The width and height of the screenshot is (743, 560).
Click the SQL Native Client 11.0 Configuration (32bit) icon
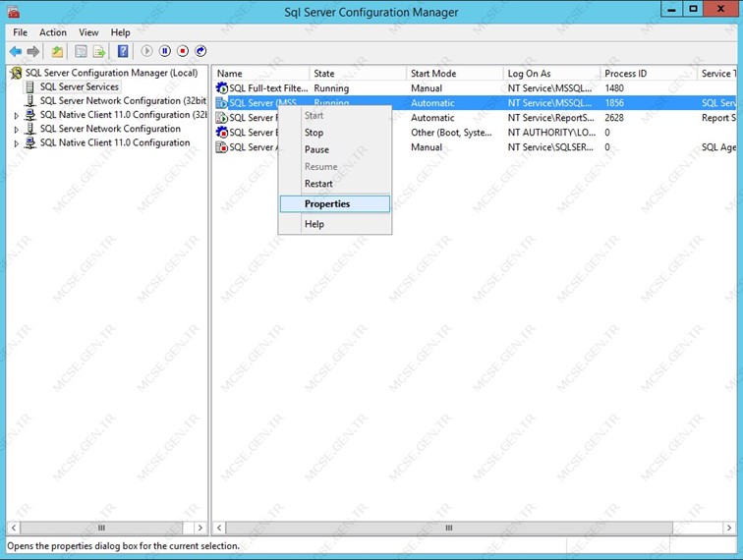click(30, 115)
